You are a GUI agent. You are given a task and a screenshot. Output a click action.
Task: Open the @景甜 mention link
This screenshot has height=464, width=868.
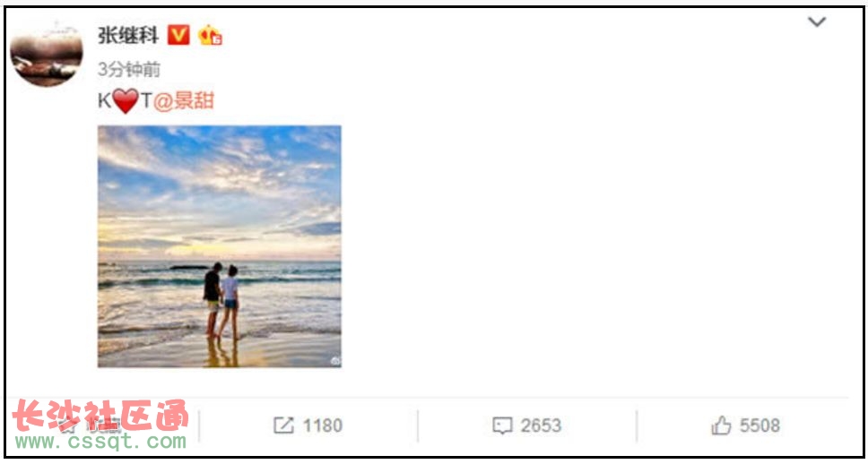point(184,101)
